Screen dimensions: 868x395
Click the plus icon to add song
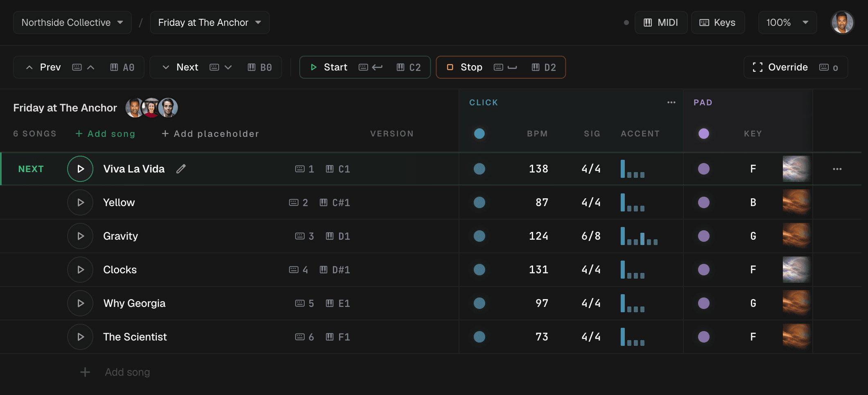click(85, 372)
